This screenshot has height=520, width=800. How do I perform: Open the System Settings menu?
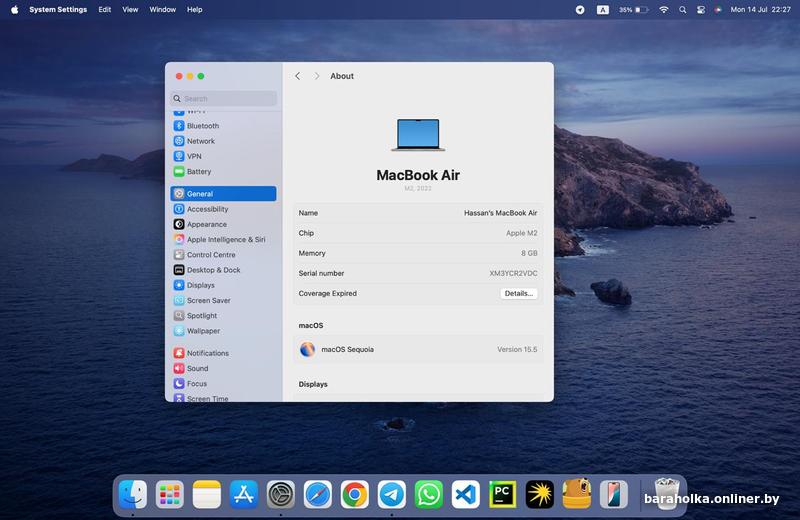click(58, 9)
